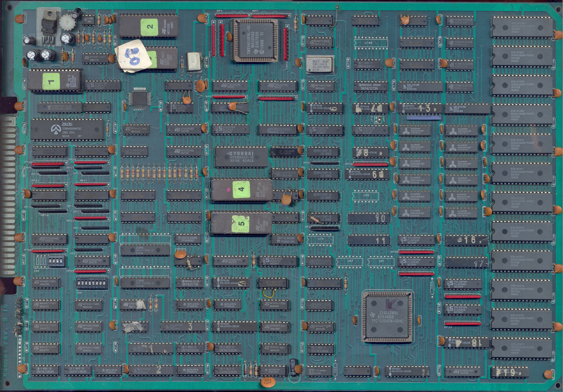Click the MEC-DJC 46.200 MHz oscillator
Screen dimensions: 563x392
[x=320, y=65]
